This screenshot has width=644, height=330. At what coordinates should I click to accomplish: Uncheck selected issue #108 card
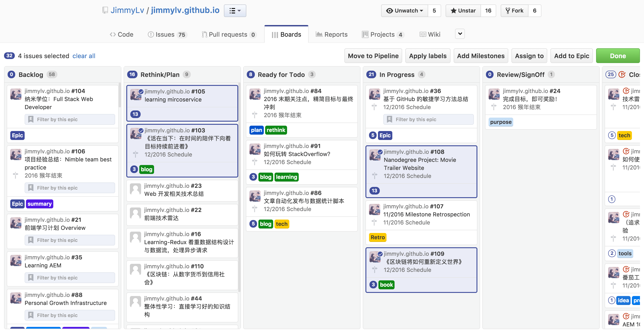[380, 152]
